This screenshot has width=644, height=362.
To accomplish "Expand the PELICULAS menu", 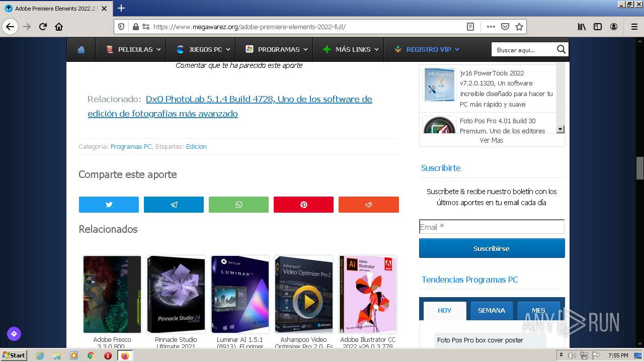I will click(x=133, y=50).
